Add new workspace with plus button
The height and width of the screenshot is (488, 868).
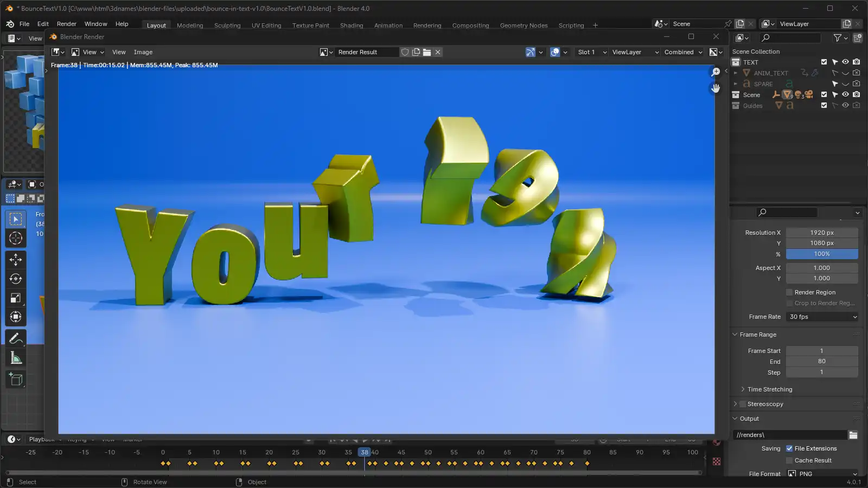pyautogui.click(x=595, y=25)
